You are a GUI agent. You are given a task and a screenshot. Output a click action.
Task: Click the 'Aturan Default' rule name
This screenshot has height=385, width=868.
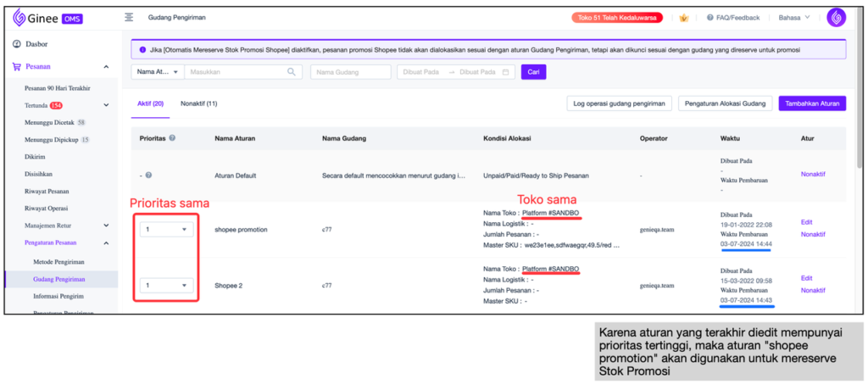click(236, 176)
